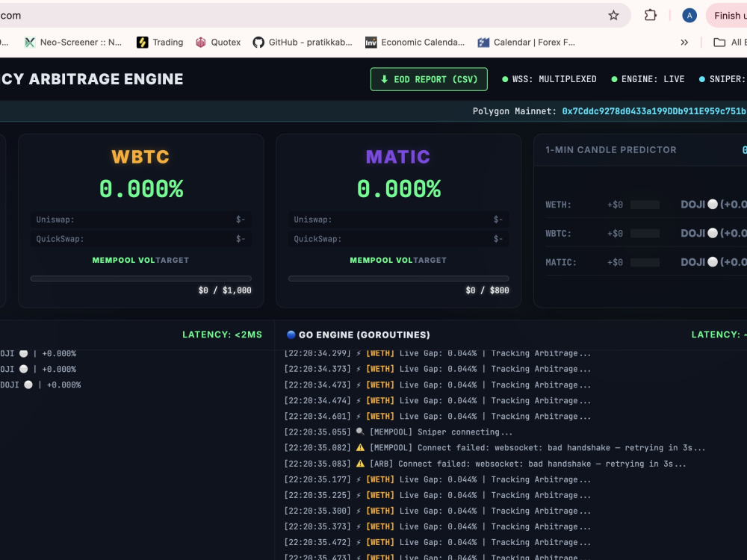Click log line timestamped 22:20:35.300
Screen dimensions: 747x560
pos(437,511)
